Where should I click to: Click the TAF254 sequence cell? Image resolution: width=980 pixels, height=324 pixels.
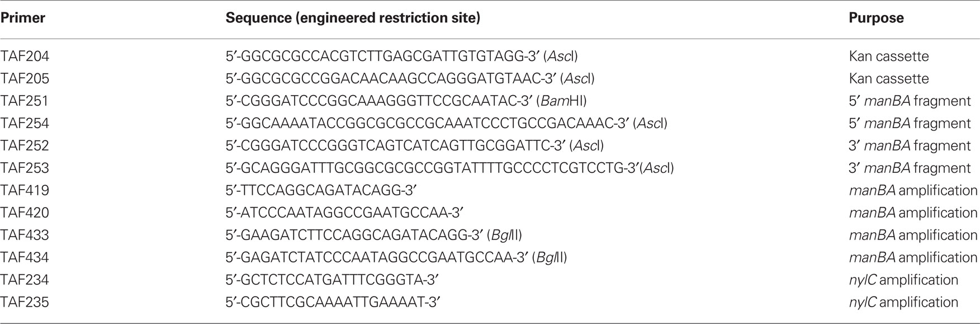(x=447, y=124)
